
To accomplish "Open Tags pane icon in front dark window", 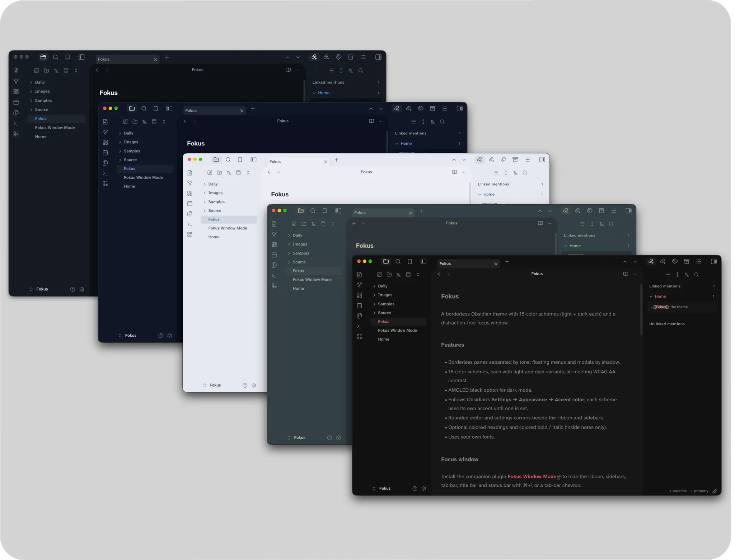I will click(675, 262).
